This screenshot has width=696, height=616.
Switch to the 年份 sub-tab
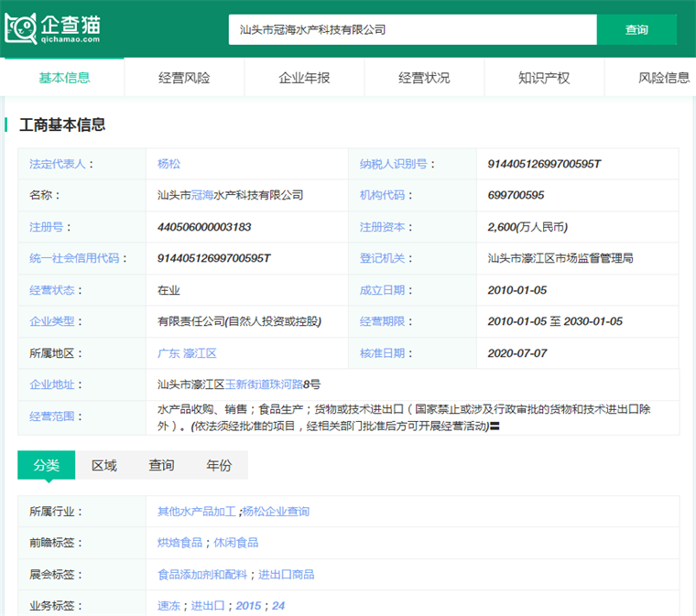pos(219,465)
